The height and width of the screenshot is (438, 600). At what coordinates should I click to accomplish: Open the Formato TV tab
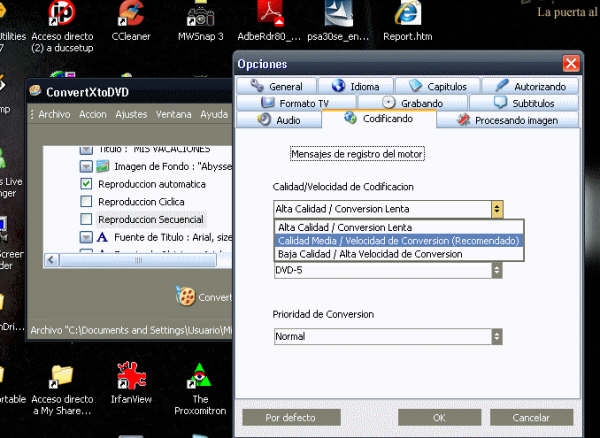[x=296, y=103]
